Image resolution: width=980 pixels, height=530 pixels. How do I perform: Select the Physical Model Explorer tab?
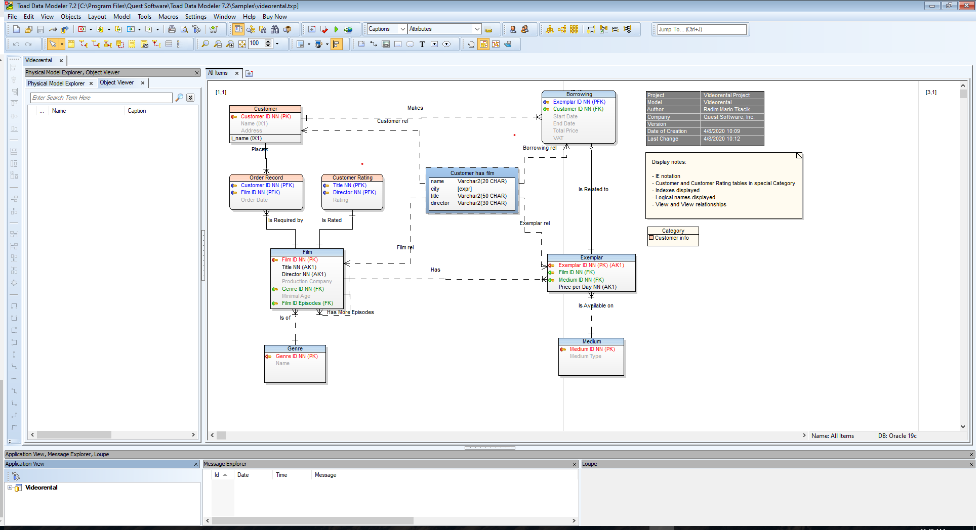[x=56, y=83]
